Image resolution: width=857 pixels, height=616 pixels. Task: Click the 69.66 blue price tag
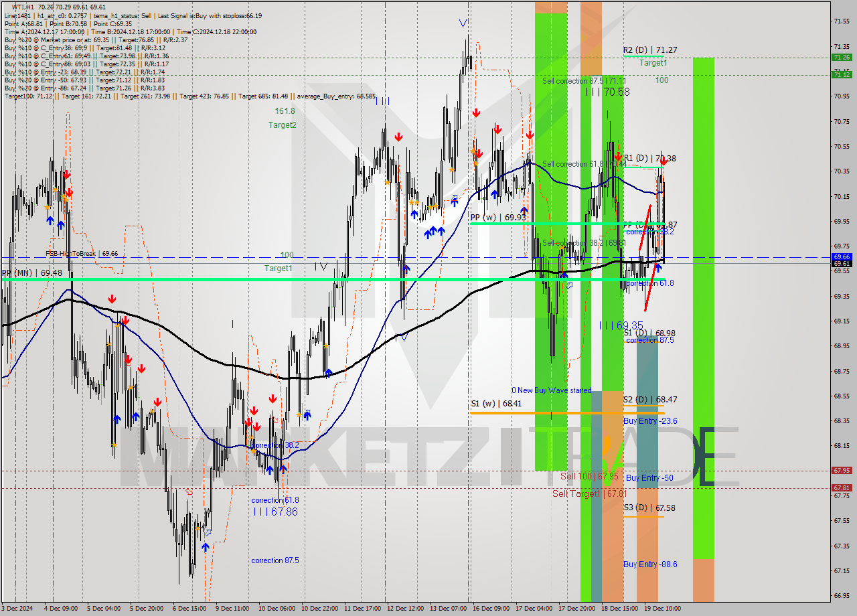pos(842,256)
